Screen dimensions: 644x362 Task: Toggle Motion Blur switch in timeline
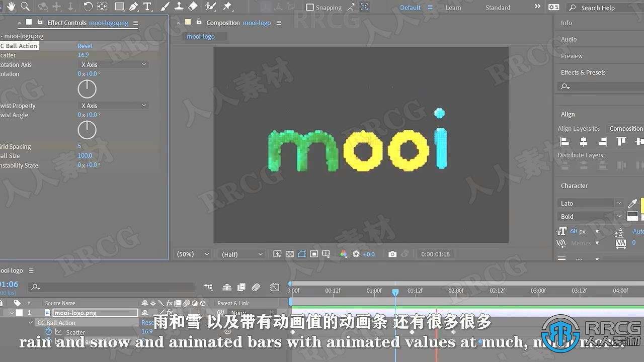(x=256, y=287)
